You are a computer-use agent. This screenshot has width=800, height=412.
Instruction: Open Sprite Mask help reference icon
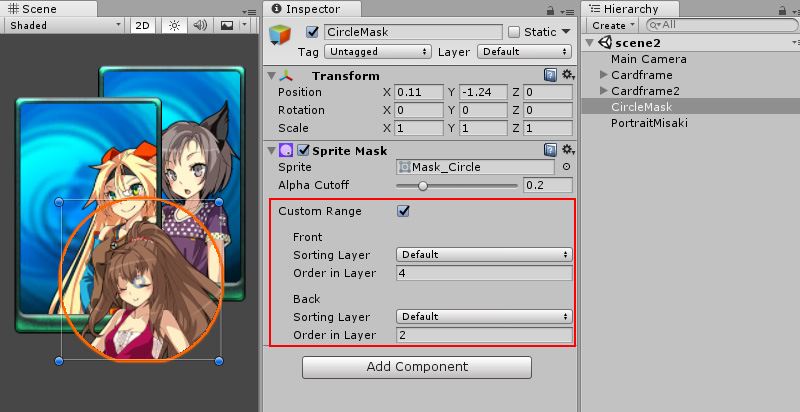[550, 150]
